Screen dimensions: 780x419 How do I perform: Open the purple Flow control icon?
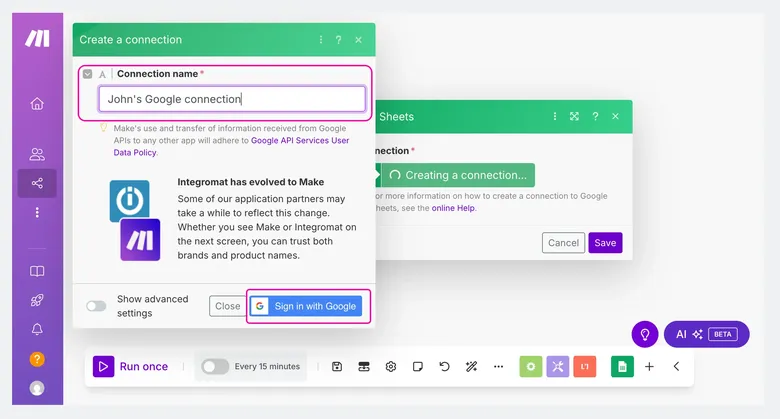558,367
